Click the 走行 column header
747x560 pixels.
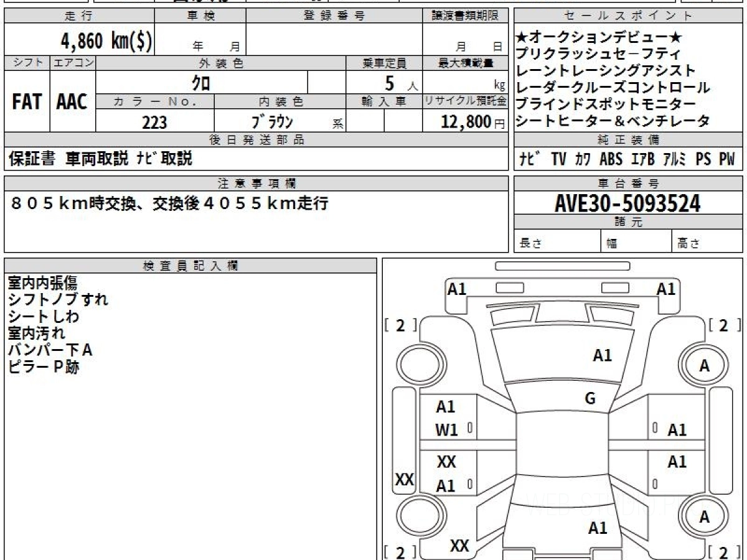78,16
